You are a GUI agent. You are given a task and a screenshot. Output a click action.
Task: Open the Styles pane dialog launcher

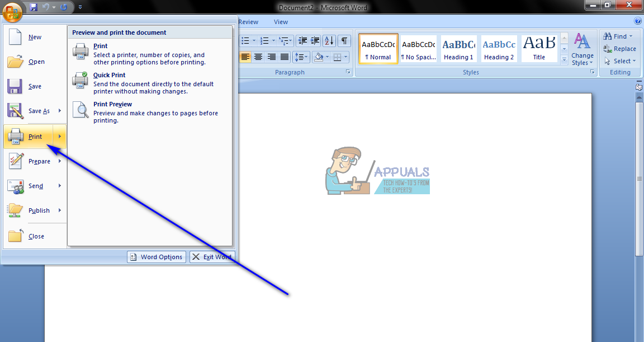(592, 72)
